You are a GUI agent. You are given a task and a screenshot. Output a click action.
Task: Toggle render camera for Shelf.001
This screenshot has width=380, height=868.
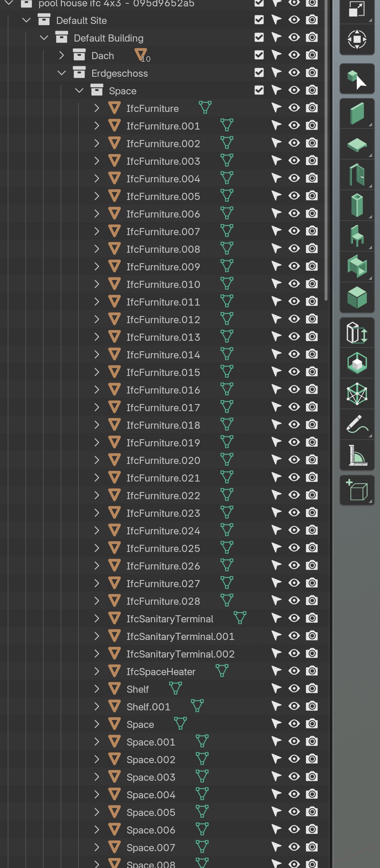[312, 706]
